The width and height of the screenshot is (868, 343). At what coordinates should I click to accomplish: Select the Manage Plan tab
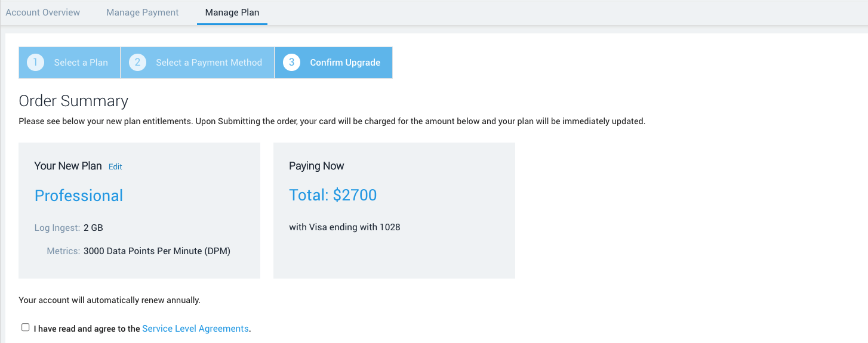232,13
